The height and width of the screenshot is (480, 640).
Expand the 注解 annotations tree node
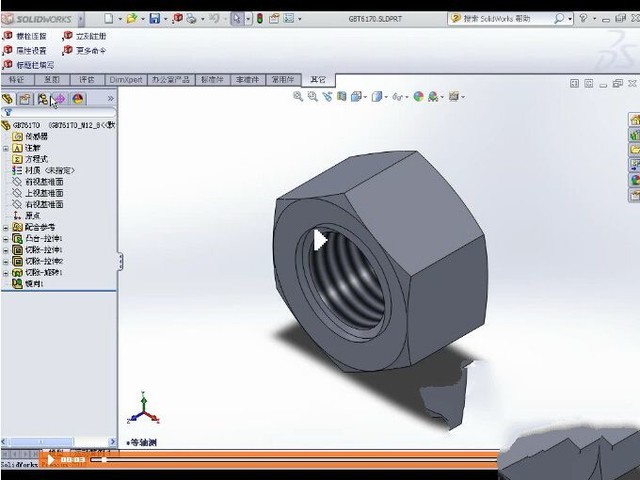pyautogui.click(x=6, y=148)
